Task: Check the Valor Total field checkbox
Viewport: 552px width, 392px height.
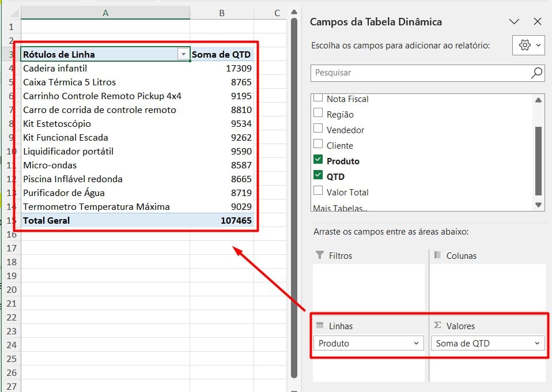Action: point(318,190)
